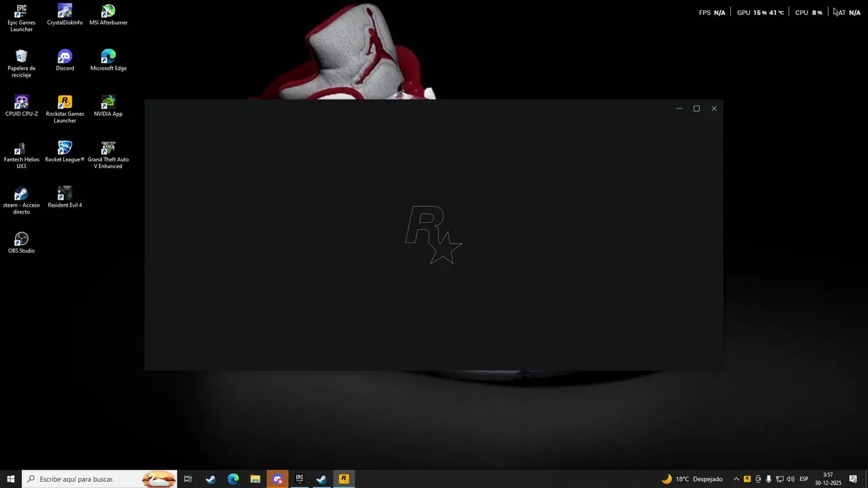The height and width of the screenshot is (488, 868).
Task: Select the Rocket League desktop shortcut
Action: [x=65, y=152]
